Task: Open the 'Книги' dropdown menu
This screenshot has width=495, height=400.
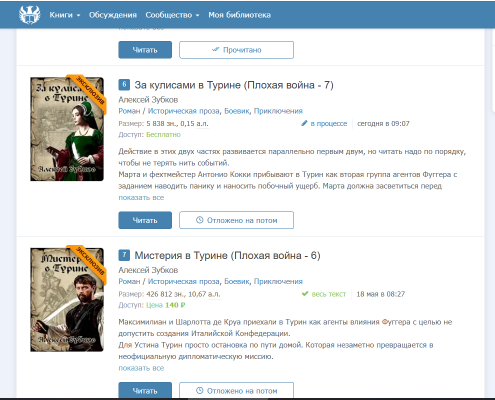Action: (x=65, y=15)
